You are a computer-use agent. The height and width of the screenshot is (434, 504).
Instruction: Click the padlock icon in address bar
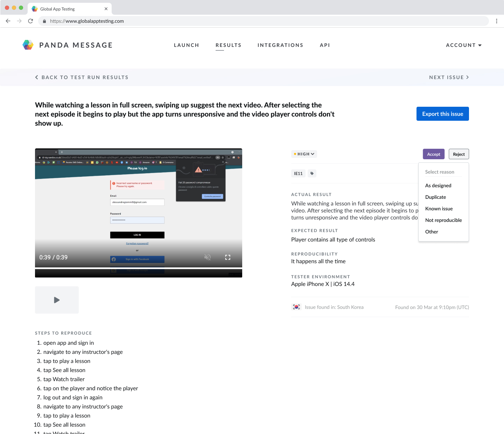44,21
